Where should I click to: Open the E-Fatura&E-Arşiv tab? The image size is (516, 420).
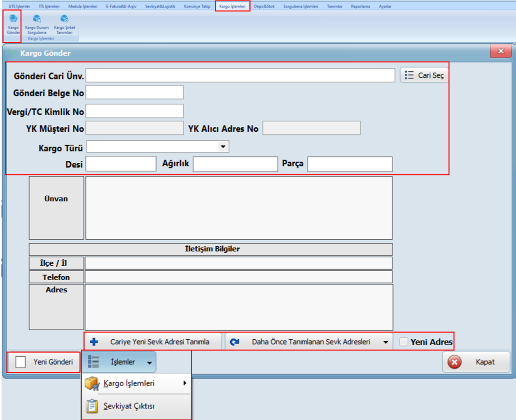click(x=121, y=6)
